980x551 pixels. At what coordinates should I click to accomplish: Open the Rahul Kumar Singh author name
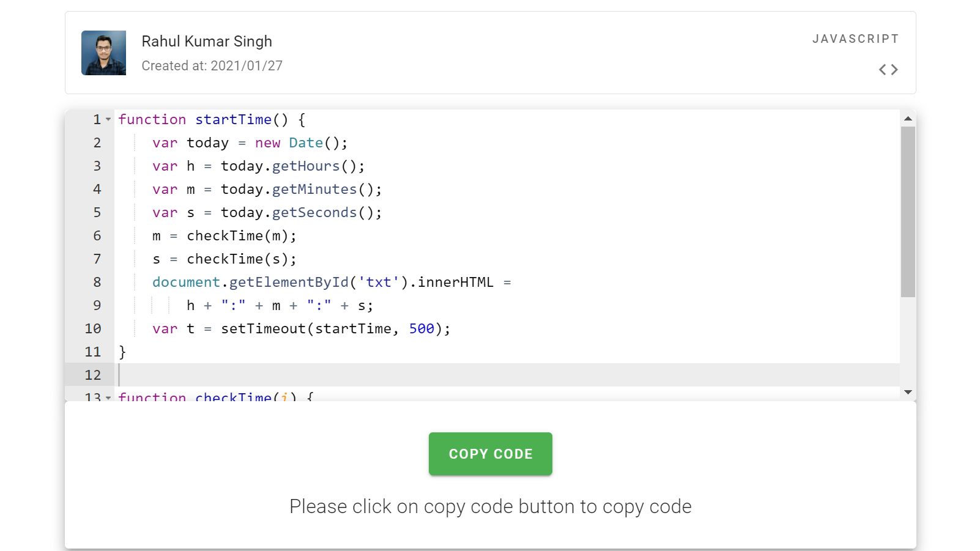[207, 41]
